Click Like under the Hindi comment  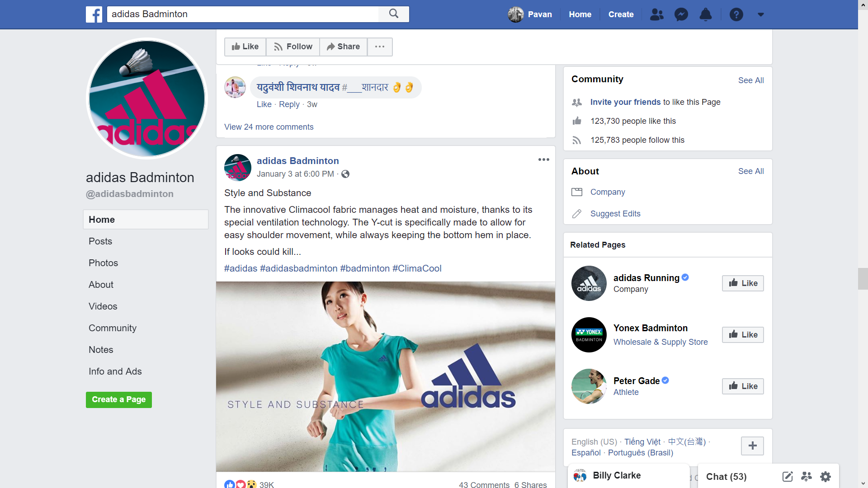[264, 104]
